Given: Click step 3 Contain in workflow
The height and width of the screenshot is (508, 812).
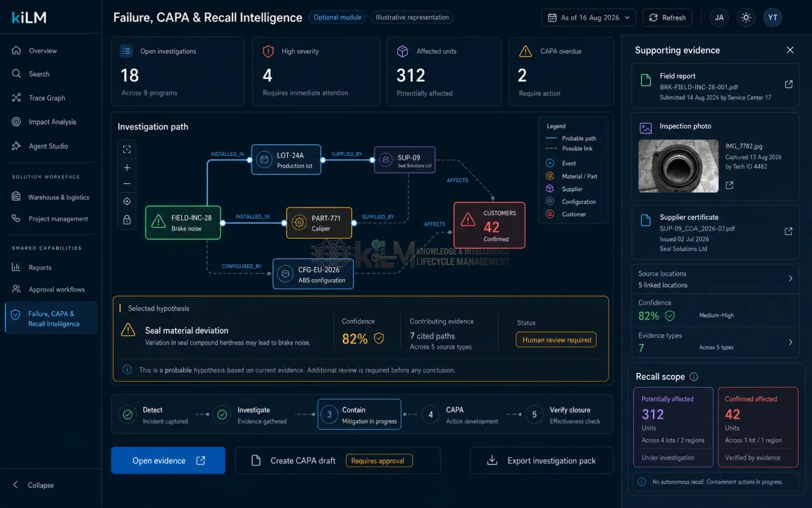Looking at the screenshot, I should click(359, 415).
